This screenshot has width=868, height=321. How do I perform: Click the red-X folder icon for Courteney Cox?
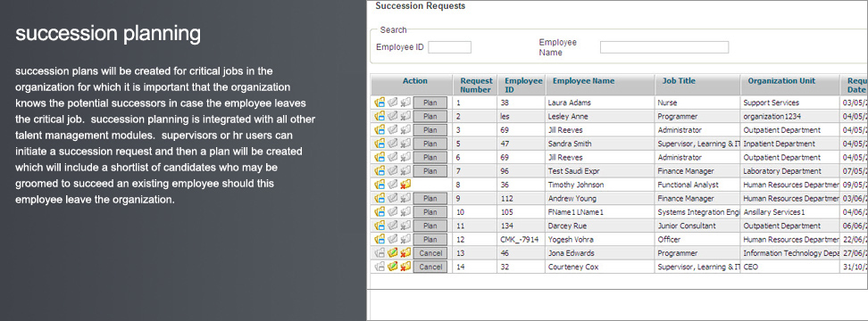tap(405, 267)
